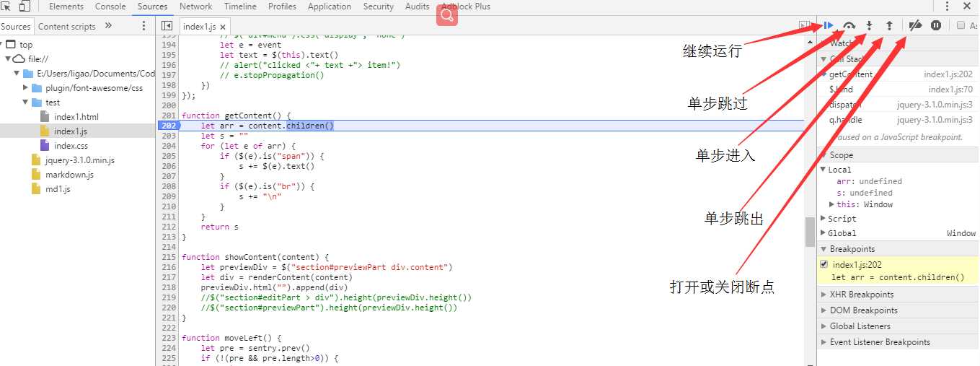This screenshot has width=980, height=366.
Task: Select the $.bind call stack frame
Action: [x=841, y=90]
